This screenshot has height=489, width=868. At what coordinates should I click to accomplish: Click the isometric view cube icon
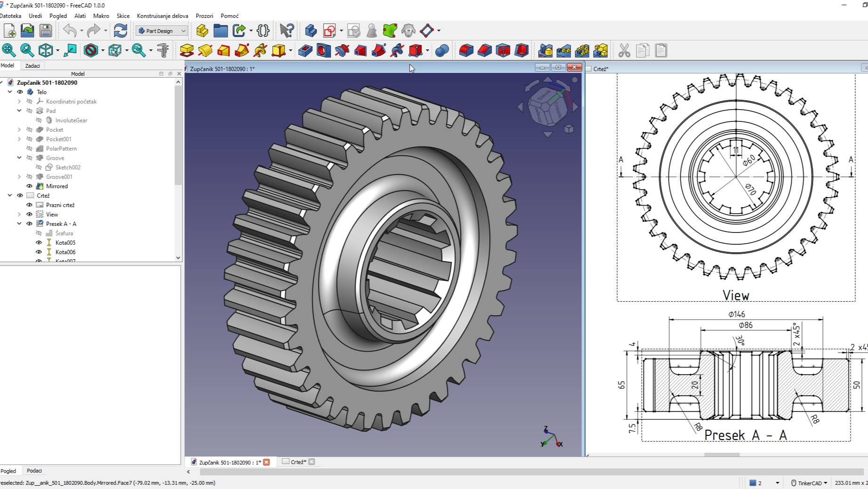point(46,50)
